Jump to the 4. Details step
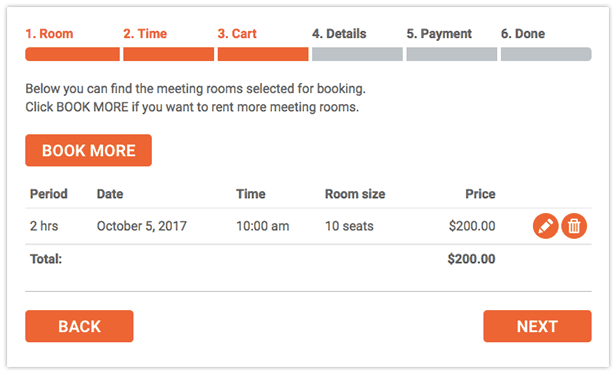 pyautogui.click(x=339, y=34)
